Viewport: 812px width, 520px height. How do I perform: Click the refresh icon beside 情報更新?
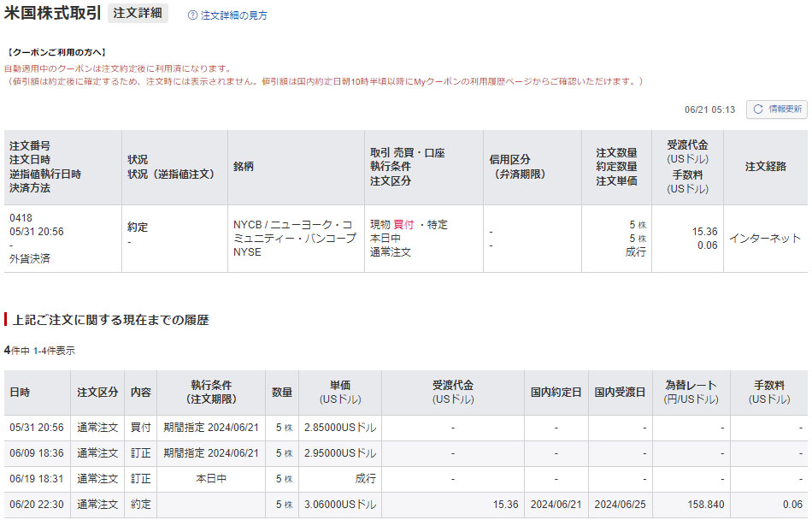[x=757, y=109]
